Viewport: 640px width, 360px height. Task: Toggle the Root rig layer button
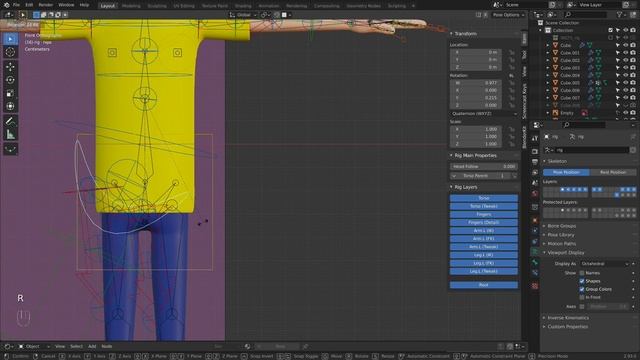tap(484, 285)
